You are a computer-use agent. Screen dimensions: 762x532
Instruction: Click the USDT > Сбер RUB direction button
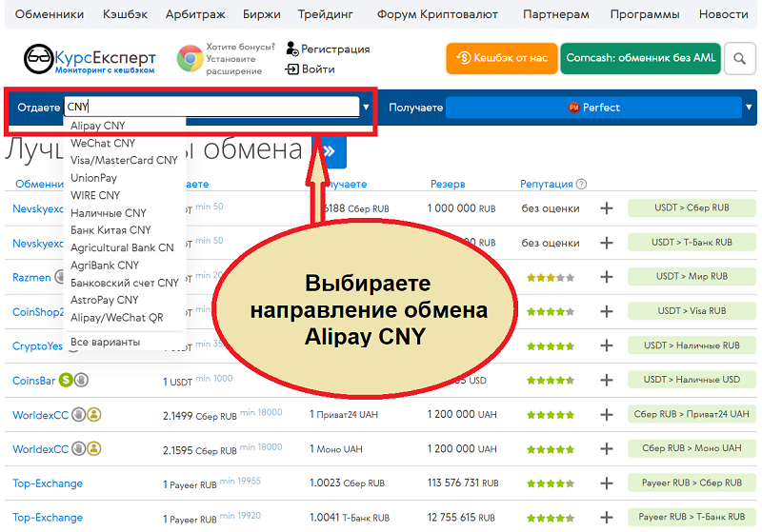pyautogui.click(x=692, y=207)
